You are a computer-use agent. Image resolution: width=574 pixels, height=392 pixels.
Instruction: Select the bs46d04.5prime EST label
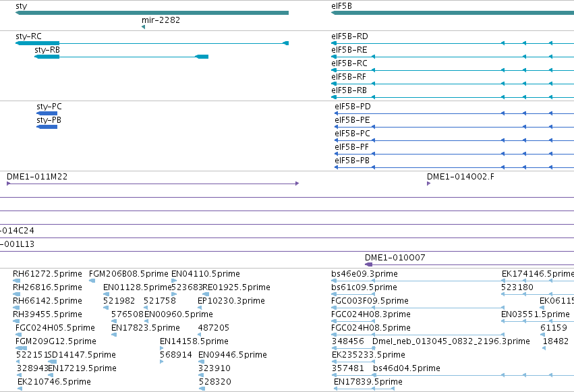pyautogui.click(x=406, y=368)
